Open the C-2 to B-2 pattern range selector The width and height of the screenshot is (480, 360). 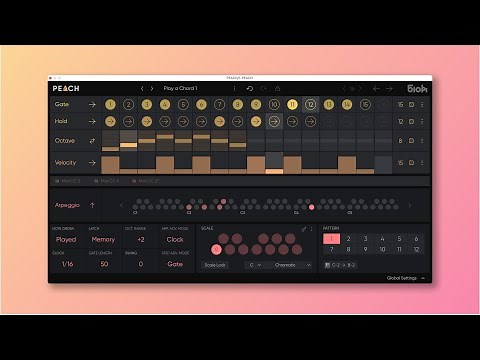click(340, 265)
